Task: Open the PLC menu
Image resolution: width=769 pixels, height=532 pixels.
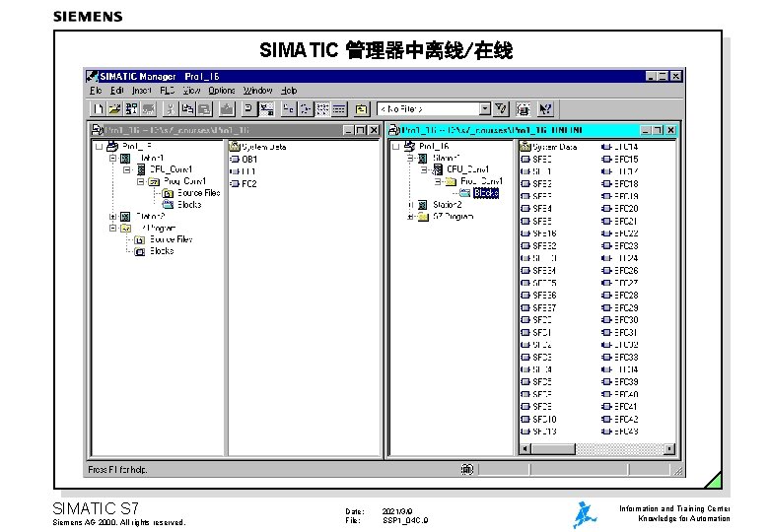Action: coord(168,91)
